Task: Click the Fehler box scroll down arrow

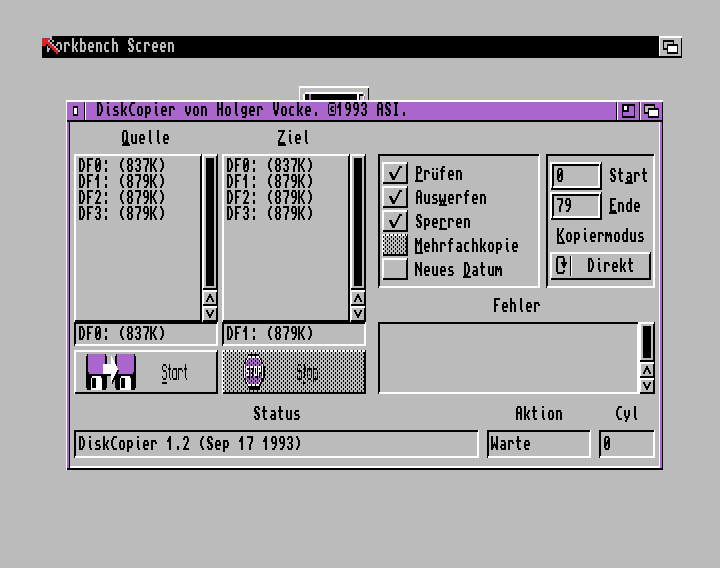Action: click(647, 385)
